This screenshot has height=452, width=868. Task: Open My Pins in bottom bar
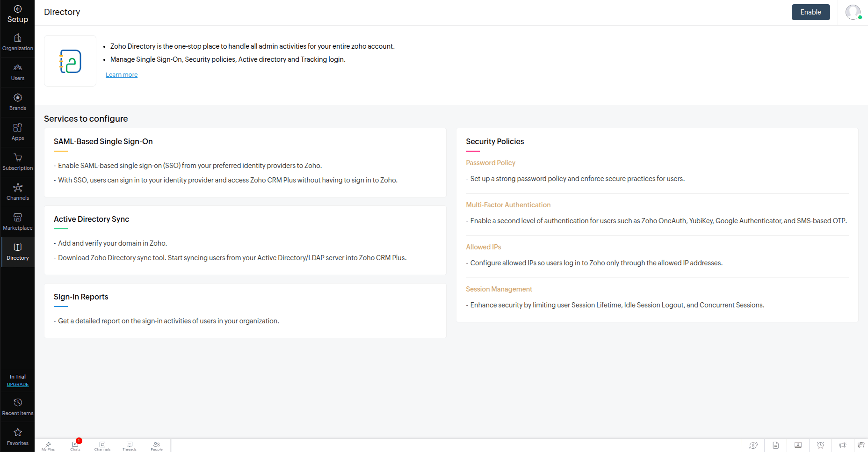[x=48, y=445]
